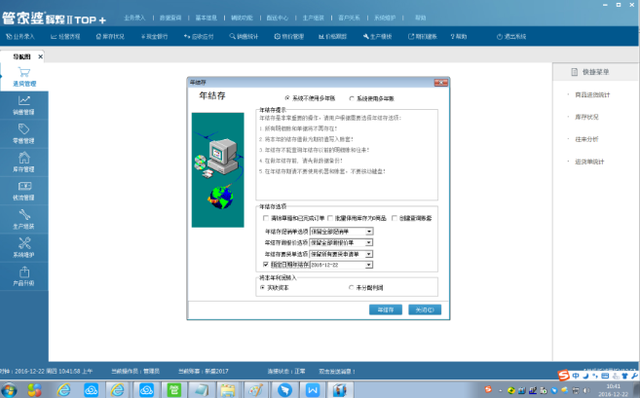Screen dimensions: 640x398
Task: Click 现金银行 toolbar shortcut
Action: pyautogui.click(x=154, y=36)
